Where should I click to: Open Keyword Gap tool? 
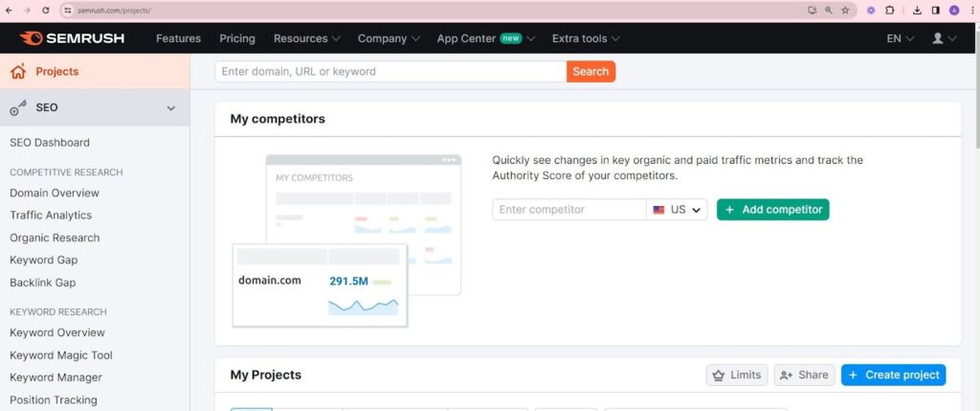44,260
